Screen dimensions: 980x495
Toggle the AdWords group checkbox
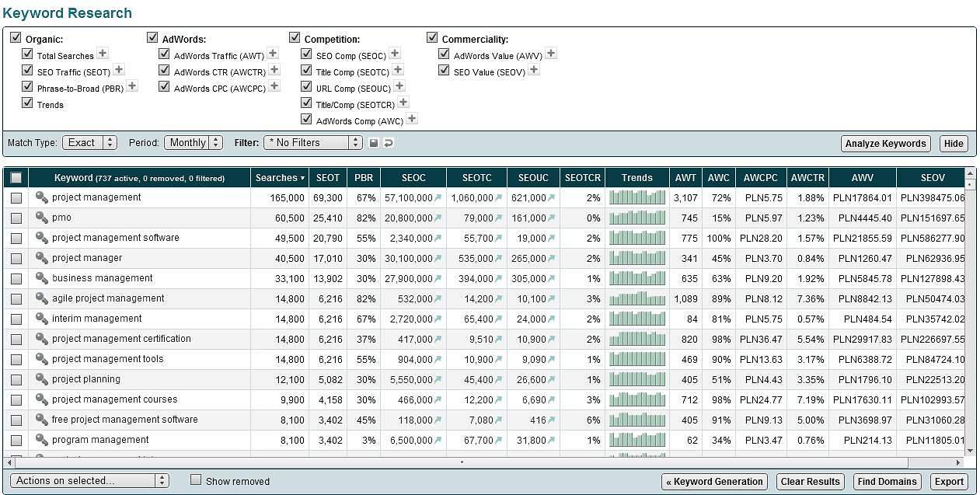coord(152,37)
